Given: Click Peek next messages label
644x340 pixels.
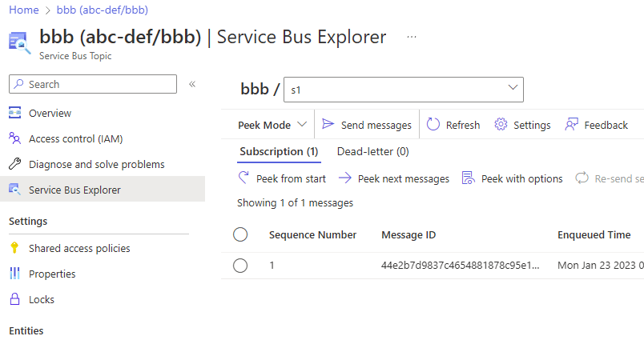Looking at the screenshot, I should (x=404, y=179).
